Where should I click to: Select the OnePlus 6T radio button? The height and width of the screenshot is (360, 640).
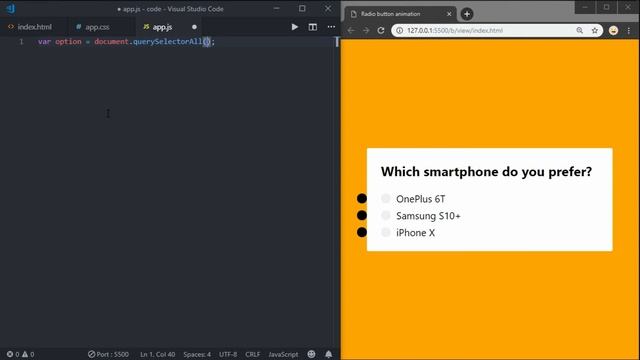click(x=386, y=198)
